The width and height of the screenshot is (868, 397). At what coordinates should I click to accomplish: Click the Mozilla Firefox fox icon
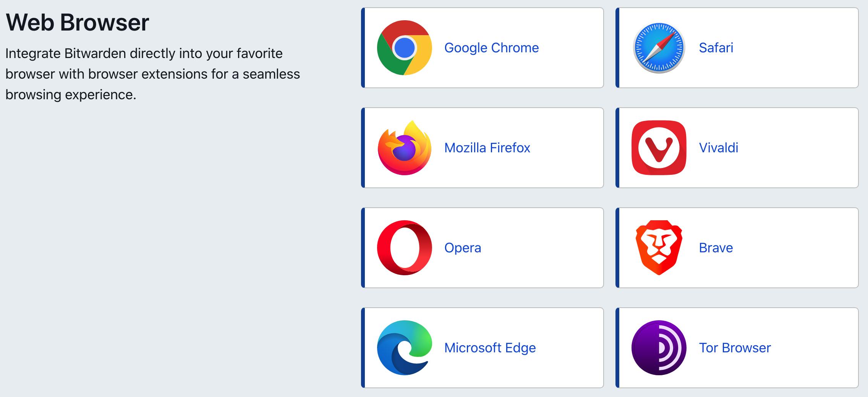[404, 148]
